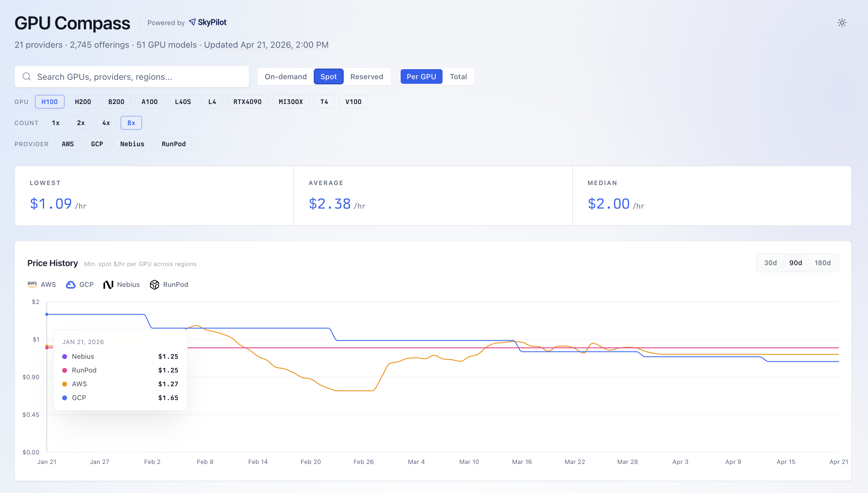Select the 180d price history range
This screenshot has height=493, width=868.
[x=823, y=262]
